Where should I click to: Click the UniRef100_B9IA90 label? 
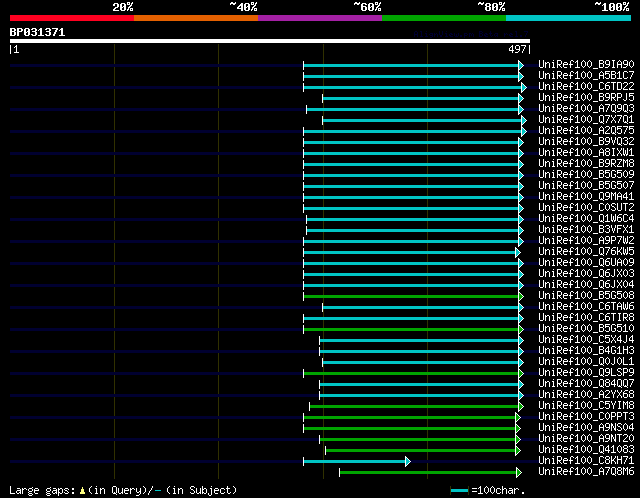point(586,64)
